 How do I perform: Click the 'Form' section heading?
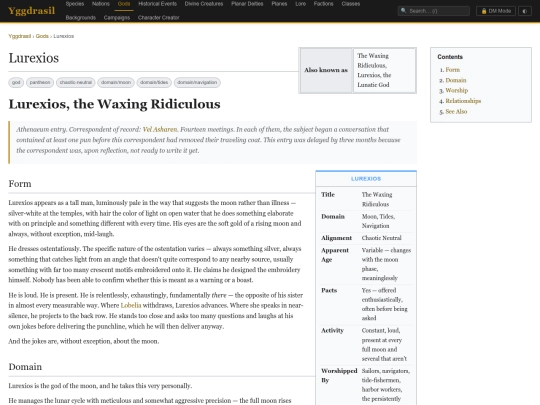tap(20, 184)
